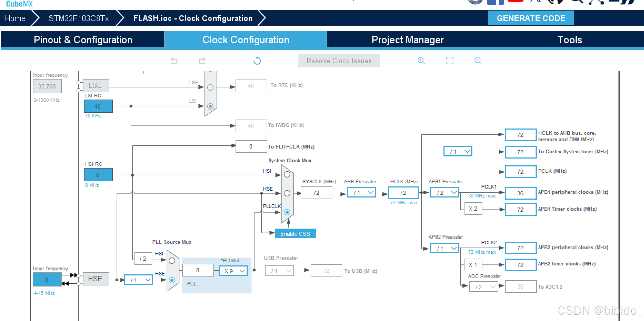Click the HSE input frequency field
This screenshot has width=644, height=321.
point(47,279)
